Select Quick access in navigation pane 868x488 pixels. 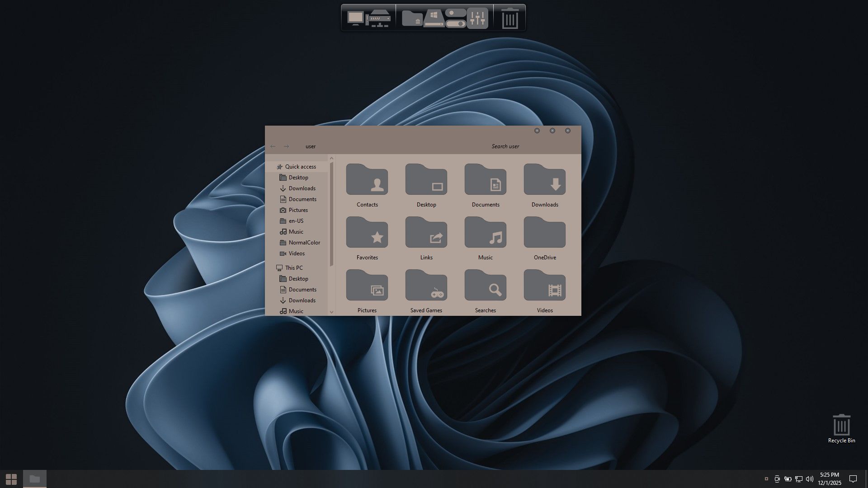click(x=300, y=167)
